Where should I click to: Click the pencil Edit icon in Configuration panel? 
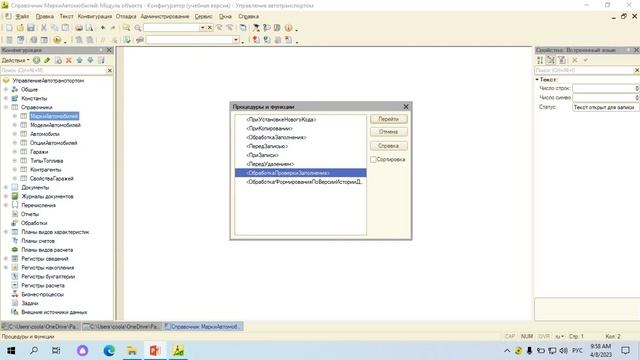coord(47,60)
